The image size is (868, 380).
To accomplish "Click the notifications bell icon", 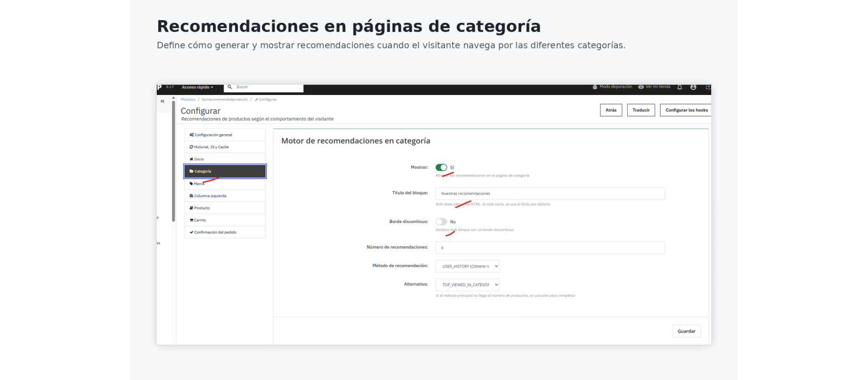I will [x=679, y=87].
